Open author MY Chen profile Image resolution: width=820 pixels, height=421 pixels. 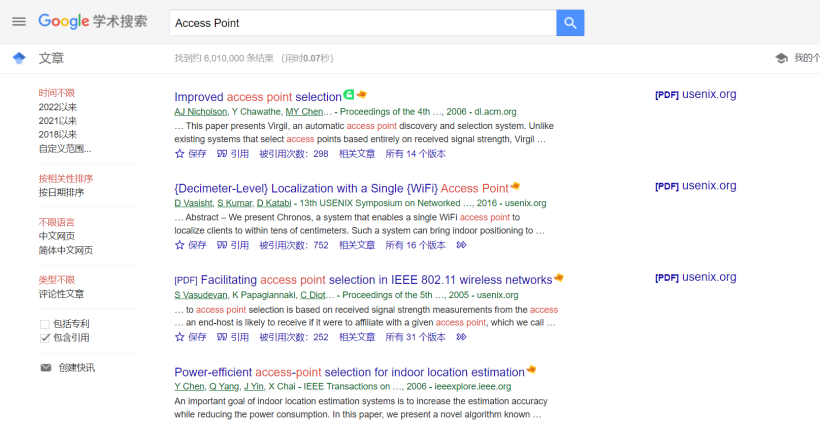[304, 111]
